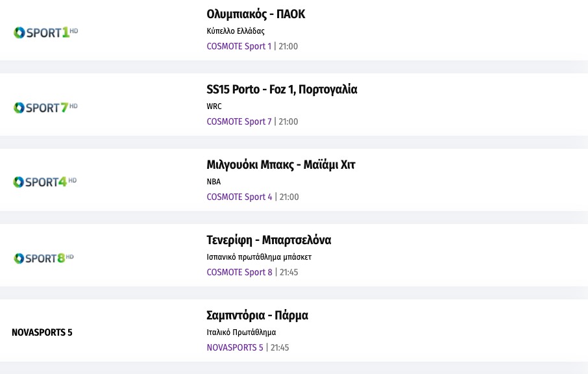Screen dimensions: 588x374
Task: Click the COSMOTE Sport 4 HD logo
Action: (x=45, y=182)
